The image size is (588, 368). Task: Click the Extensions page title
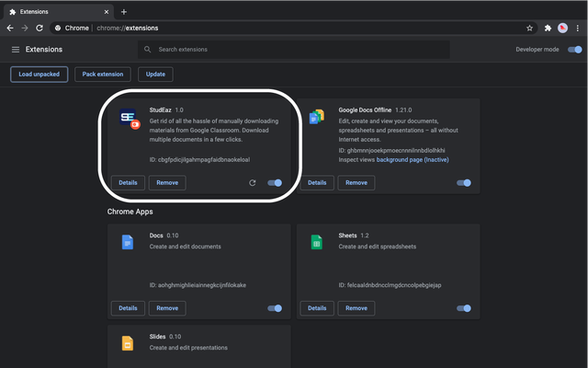44,50
